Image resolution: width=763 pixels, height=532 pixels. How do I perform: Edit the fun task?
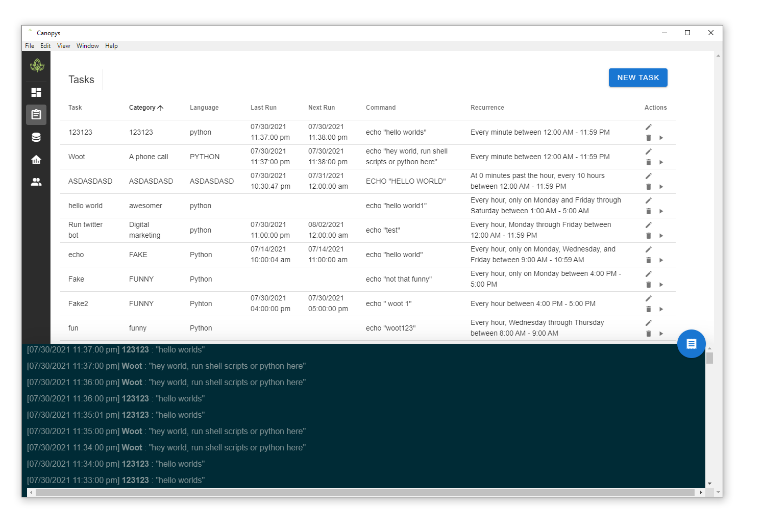[x=649, y=323]
